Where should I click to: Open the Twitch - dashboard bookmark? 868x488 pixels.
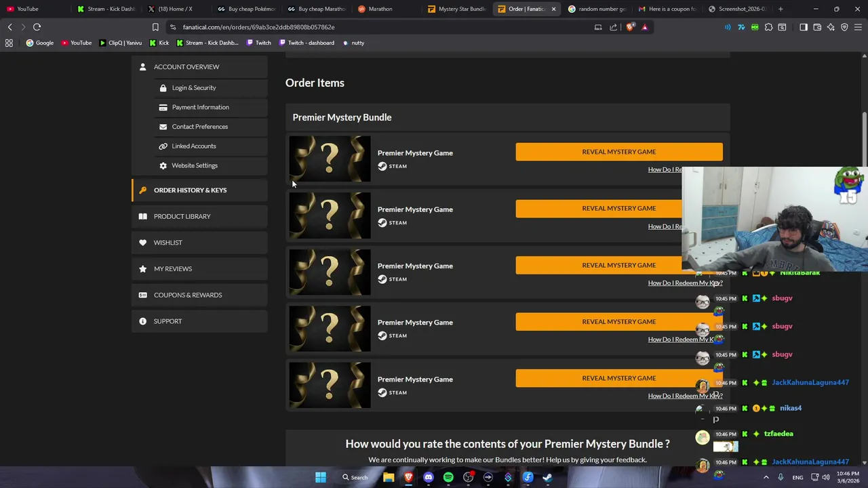[307, 43]
